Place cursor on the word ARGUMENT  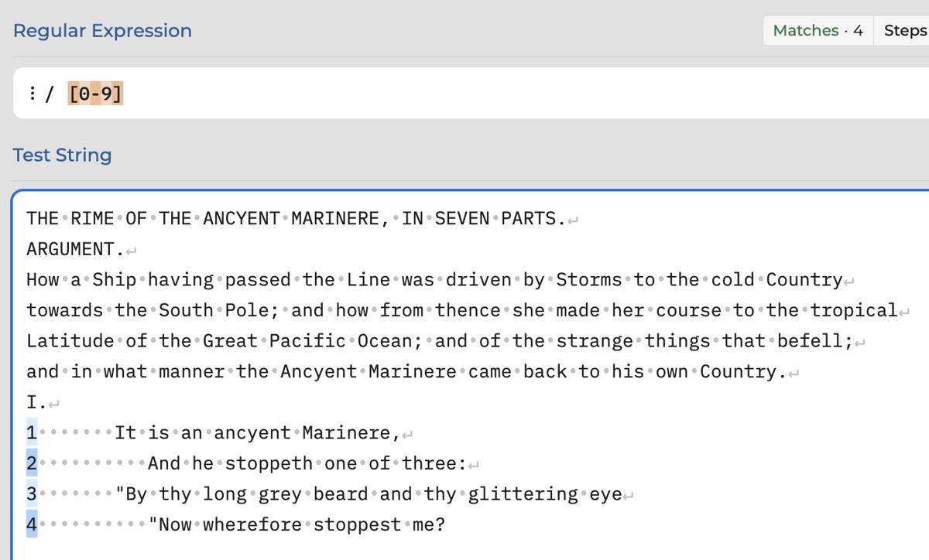click(70, 249)
